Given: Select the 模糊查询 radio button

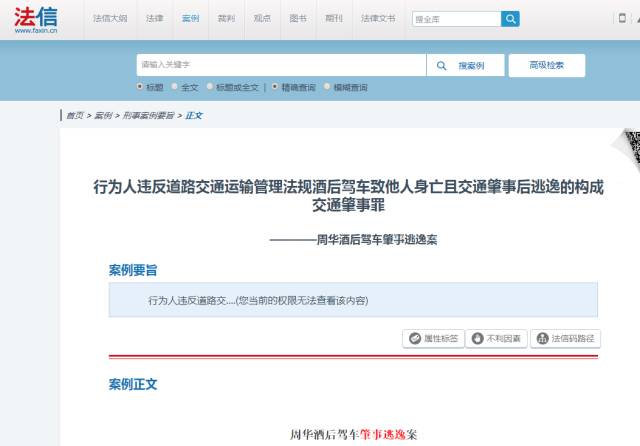Looking at the screenshot, I should (x=327, y=87).
